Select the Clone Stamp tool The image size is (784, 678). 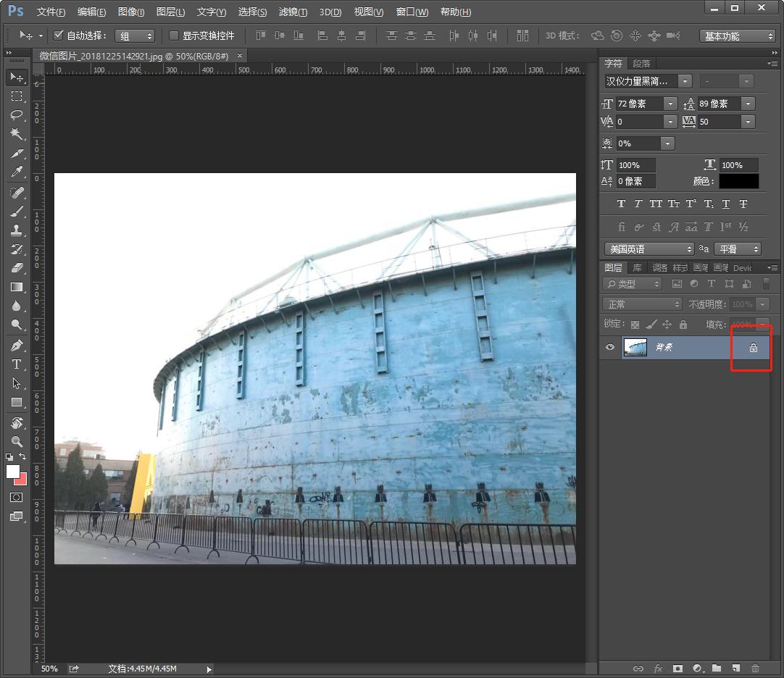17,230
